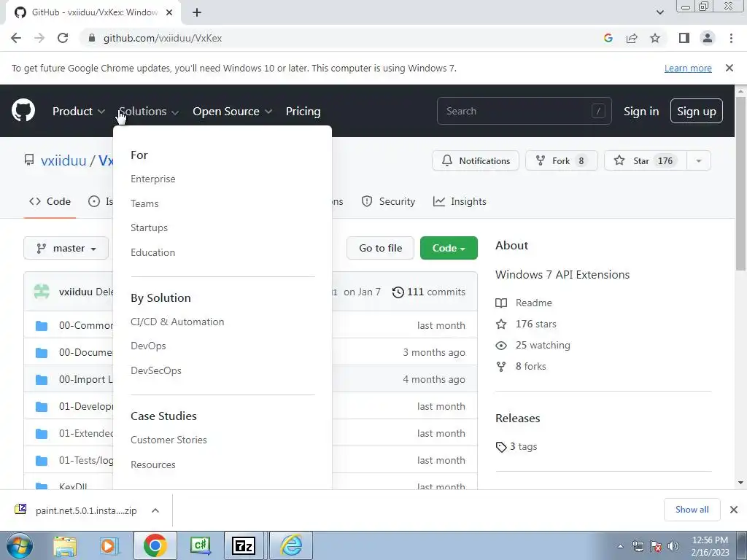Switch to the Security tab

coord(388,201)
